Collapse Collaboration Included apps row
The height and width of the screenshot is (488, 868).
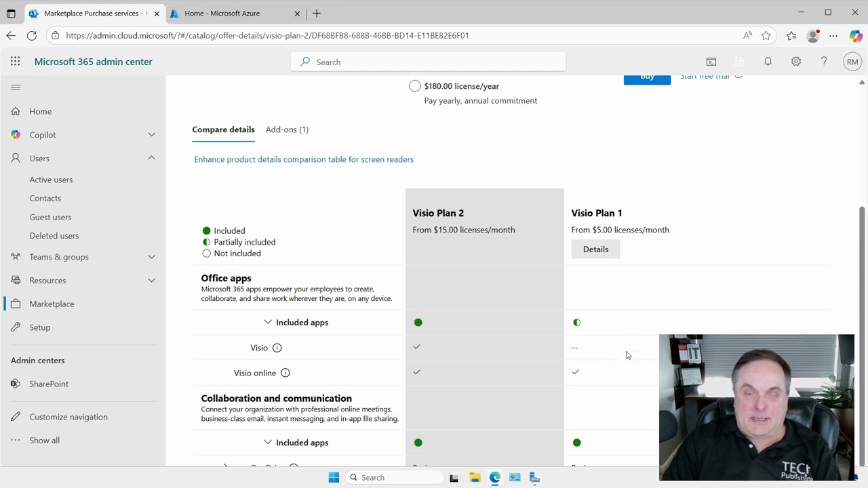267,442
